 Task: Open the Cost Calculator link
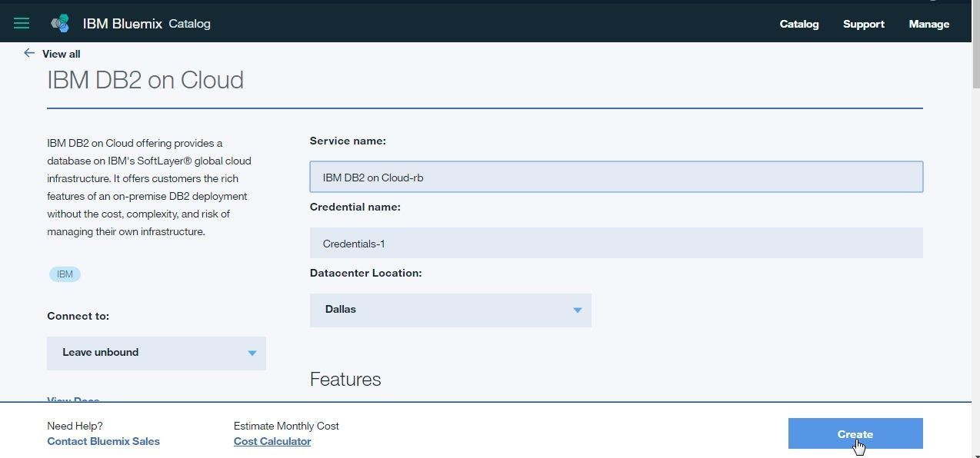click(x=272, y=441)
